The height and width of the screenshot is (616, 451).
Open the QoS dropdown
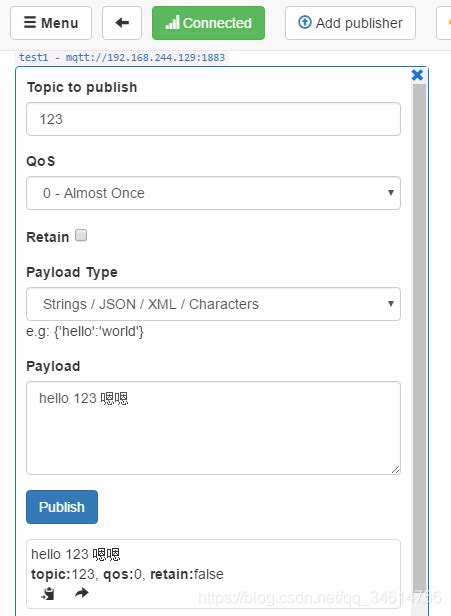[213, 193]
